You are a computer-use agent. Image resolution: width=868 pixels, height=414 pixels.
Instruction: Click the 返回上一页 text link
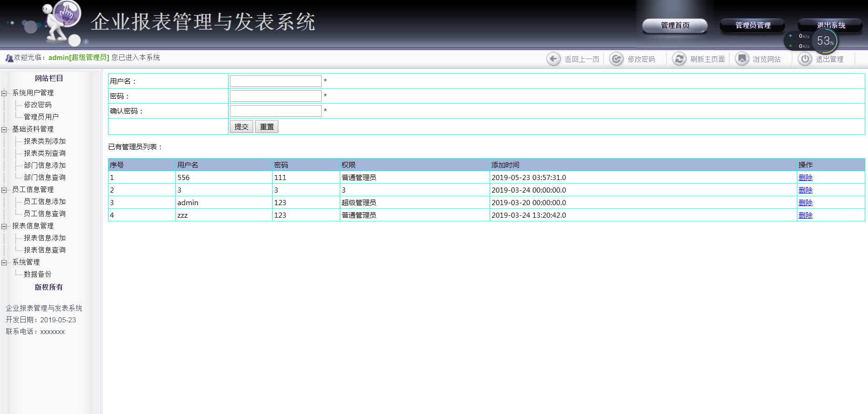[x=582, y=59]
